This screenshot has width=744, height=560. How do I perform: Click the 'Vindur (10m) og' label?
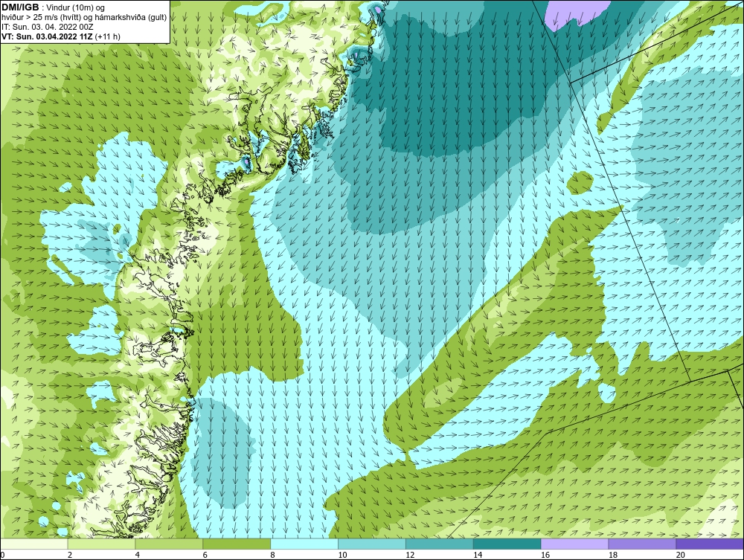(x=77, y=7)
